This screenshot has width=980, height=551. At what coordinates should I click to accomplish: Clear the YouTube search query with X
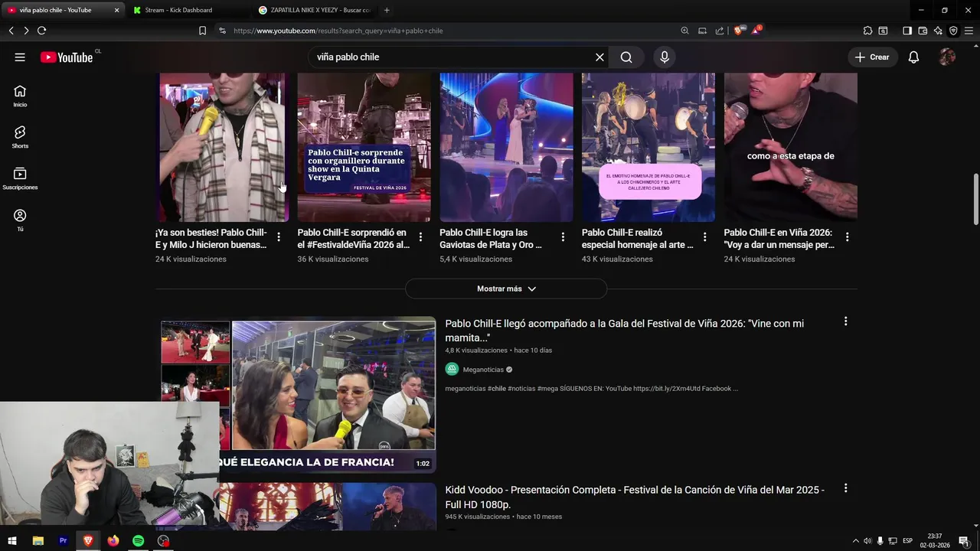pos(599,57)
